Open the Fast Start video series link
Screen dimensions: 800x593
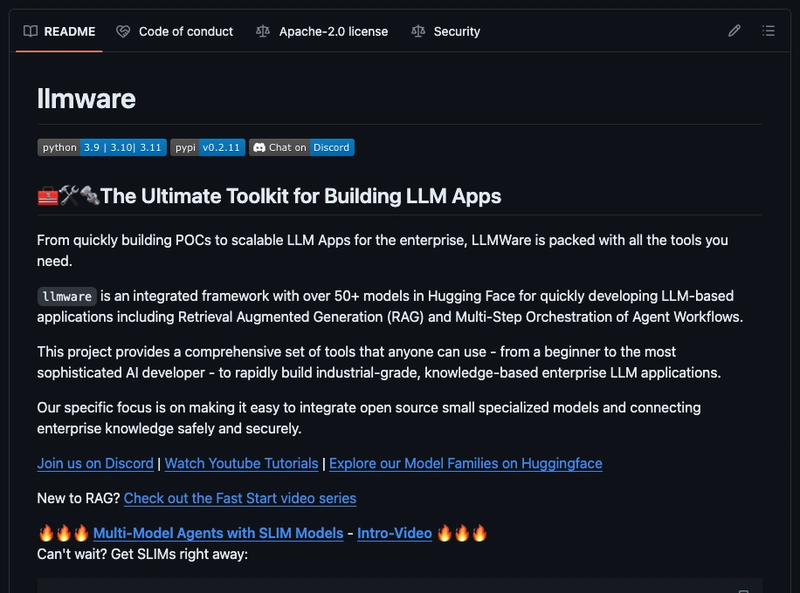click(240, 498)
